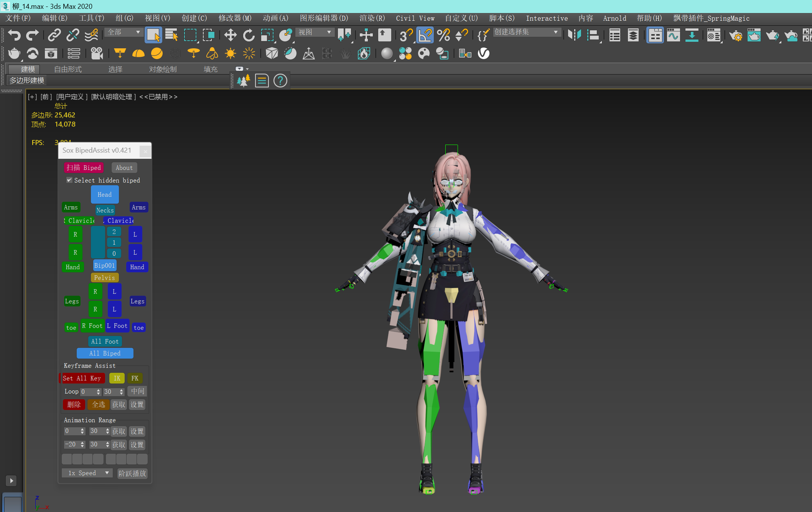Toggle Select hidden biped checkbox
812x512 pixels.
pos(69,180)
